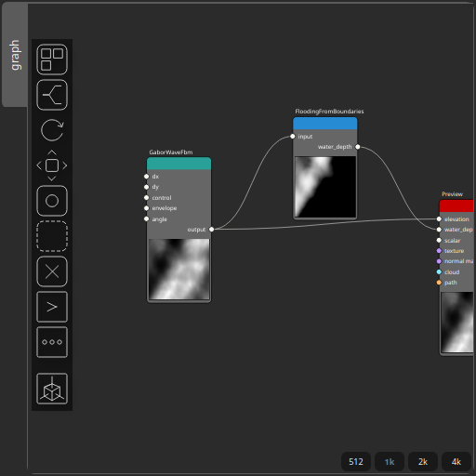Click the four-arrow fit view icon
The height and width of the screenshot is (476, 476).
52,165
